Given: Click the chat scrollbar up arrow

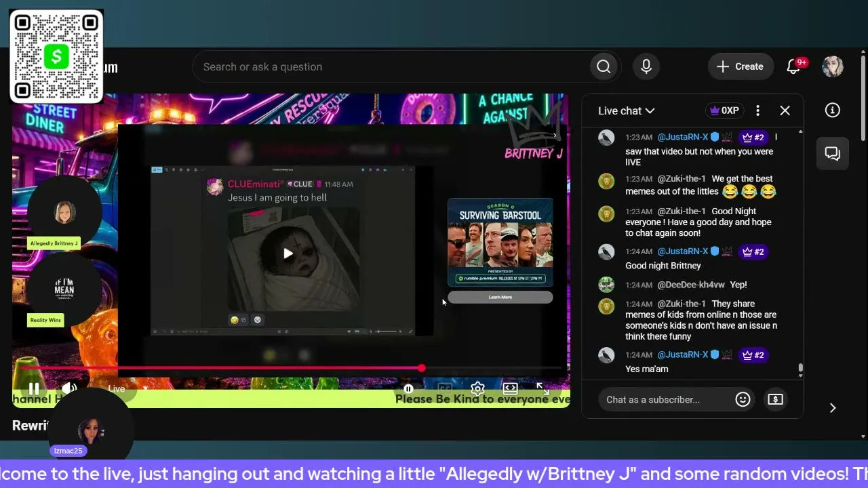Looking at the screenshot, I should pos(801,131).
